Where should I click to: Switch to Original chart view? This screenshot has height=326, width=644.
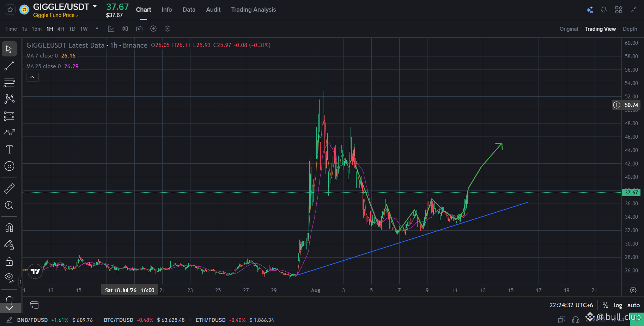(x=569, y=29)
